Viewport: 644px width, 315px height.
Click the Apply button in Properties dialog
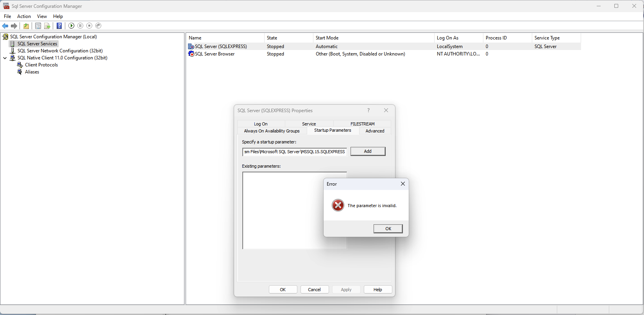point(346,290)
